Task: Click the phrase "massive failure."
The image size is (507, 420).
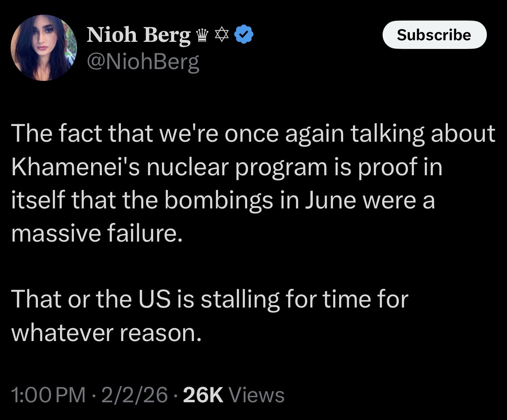Action: [x=97, y=233]
